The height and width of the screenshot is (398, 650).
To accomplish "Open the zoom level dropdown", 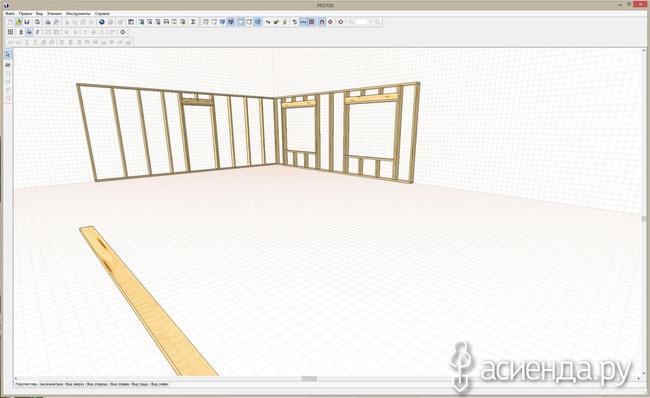I will click(x=370, y=22).
